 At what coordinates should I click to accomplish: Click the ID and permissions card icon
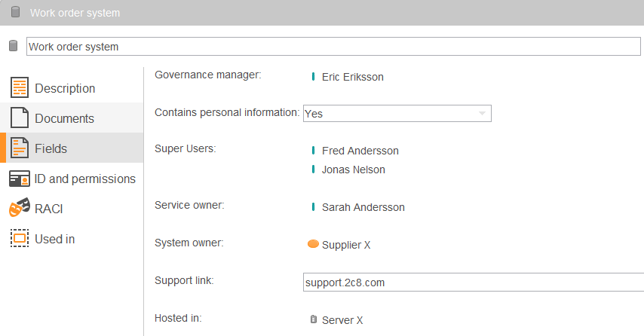coord(20,179)
